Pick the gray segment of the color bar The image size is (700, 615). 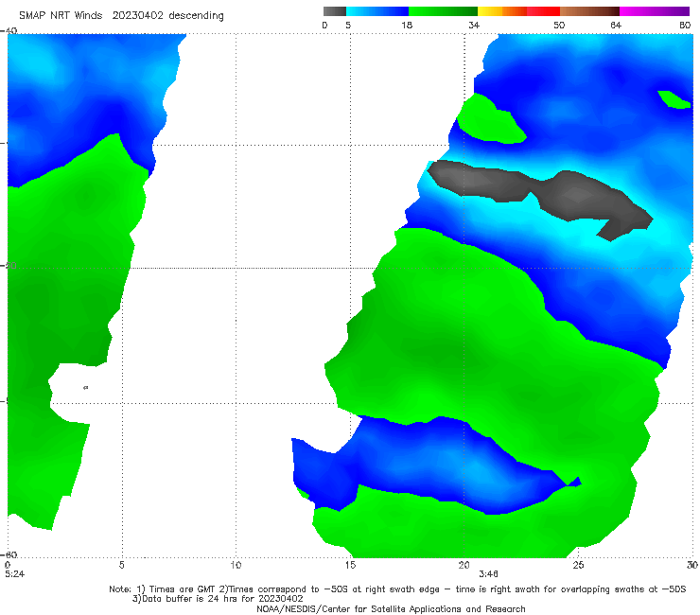coord(334,11)
